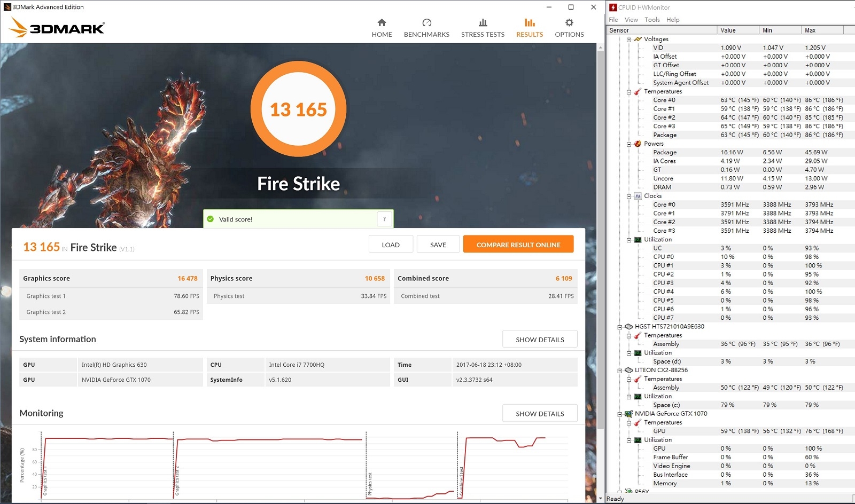Click the Clocks category icon in HWMonitor

pos(638,196)
